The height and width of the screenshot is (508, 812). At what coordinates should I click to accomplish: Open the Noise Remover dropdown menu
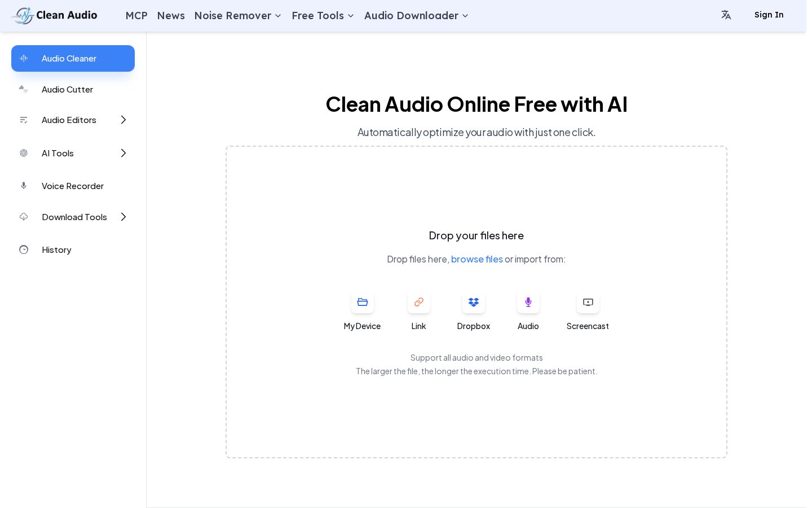coord(237,16)
